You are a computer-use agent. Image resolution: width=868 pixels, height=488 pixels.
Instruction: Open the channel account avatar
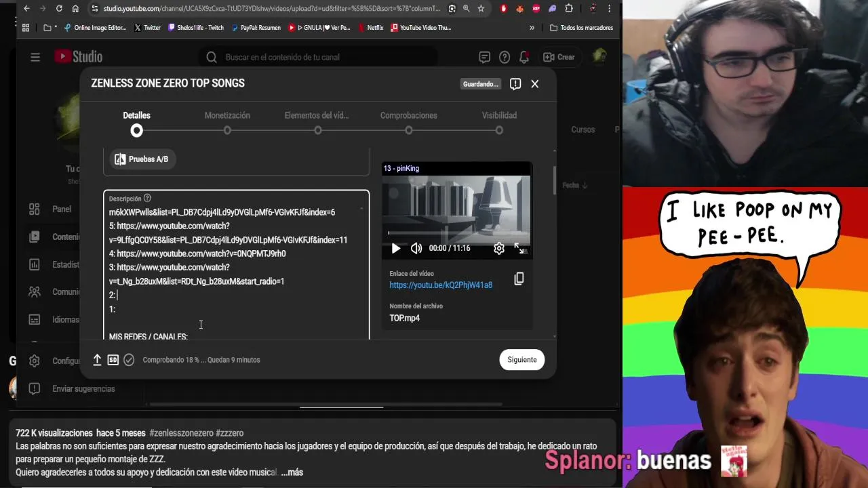599,57
